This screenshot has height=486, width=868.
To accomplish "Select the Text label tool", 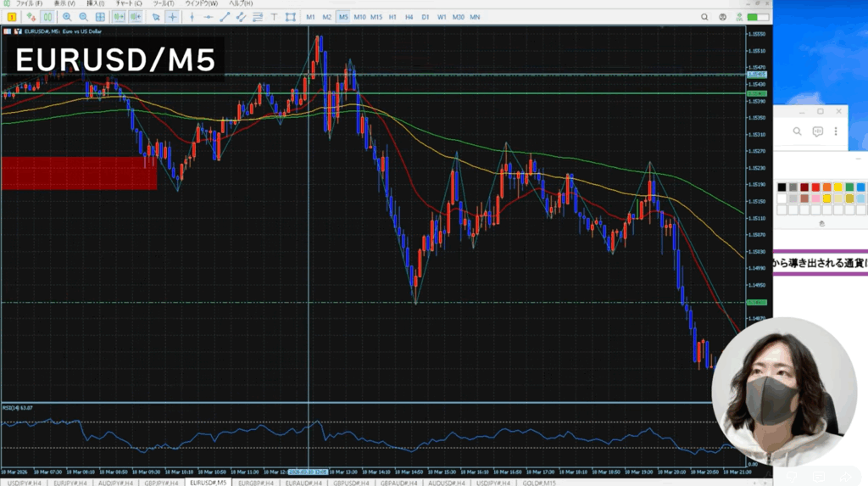I will pos(274,17).
